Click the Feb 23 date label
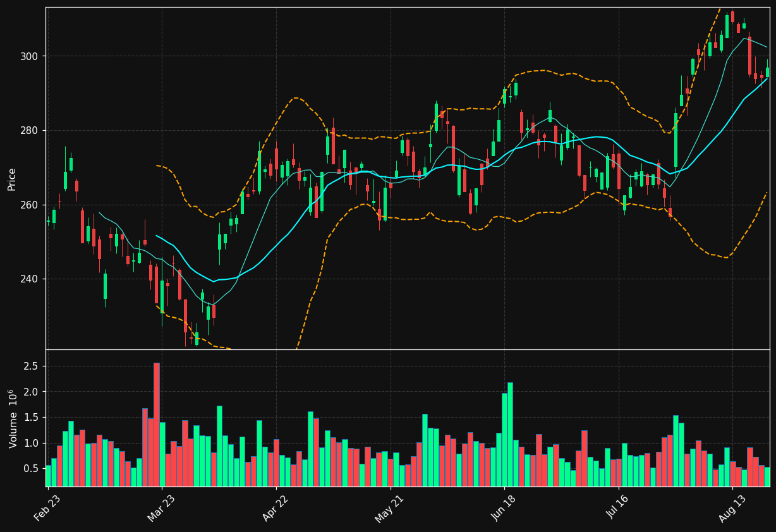This screenshot has height=532, width=776. pyautogui.click(x=48, y=509)
